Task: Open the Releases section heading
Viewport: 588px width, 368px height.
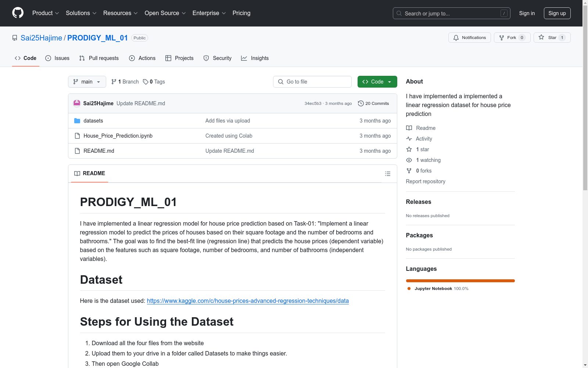Action: tap(419, 202)
